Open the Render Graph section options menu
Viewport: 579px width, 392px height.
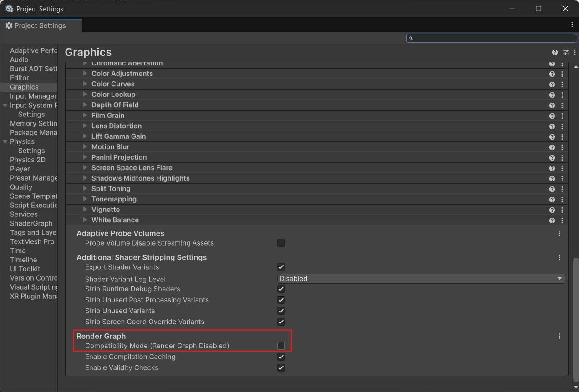coord(559,336)
